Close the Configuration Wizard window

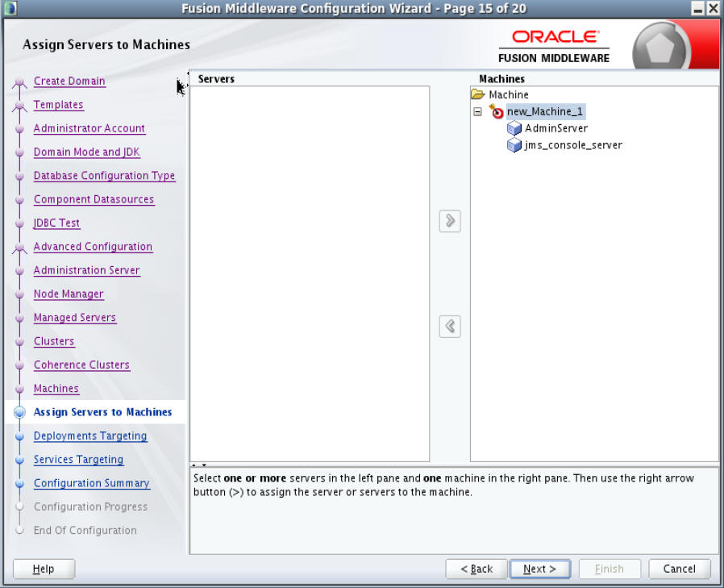pos(713,8)
